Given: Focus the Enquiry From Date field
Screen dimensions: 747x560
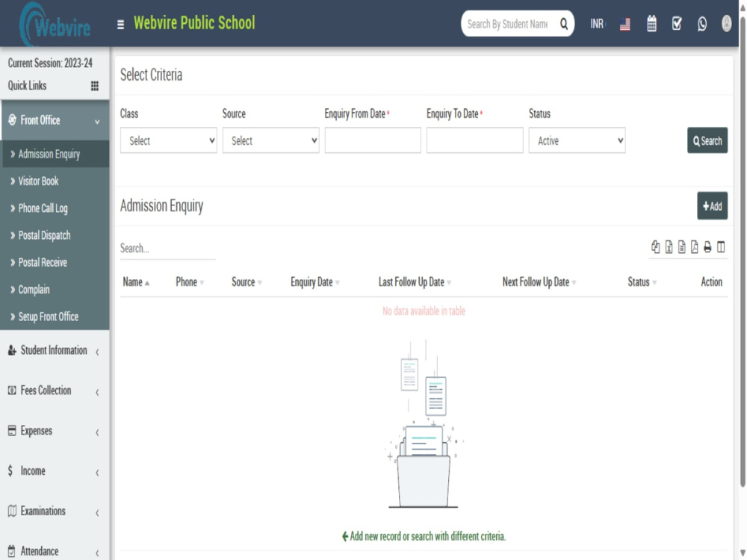Looking at the screenshot, I should [373, 140].
